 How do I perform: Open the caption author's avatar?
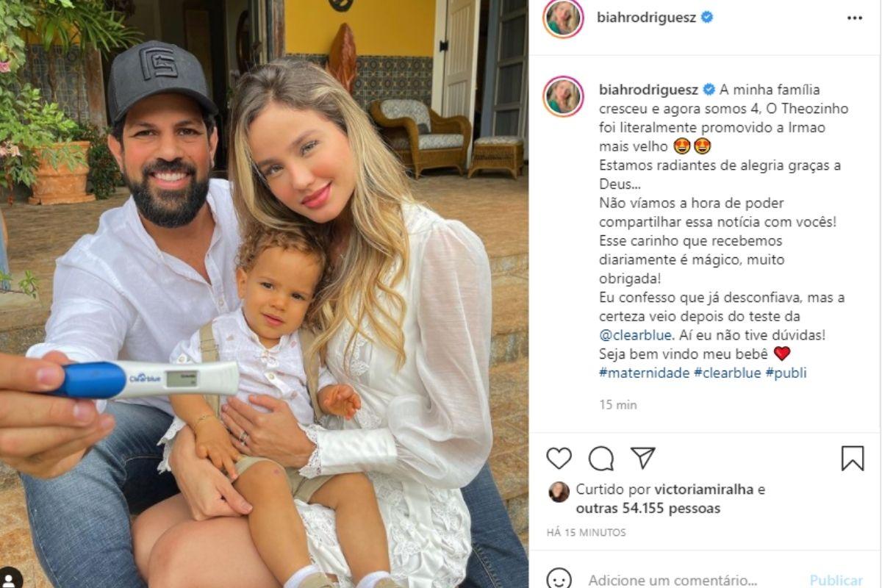[564, 96]
